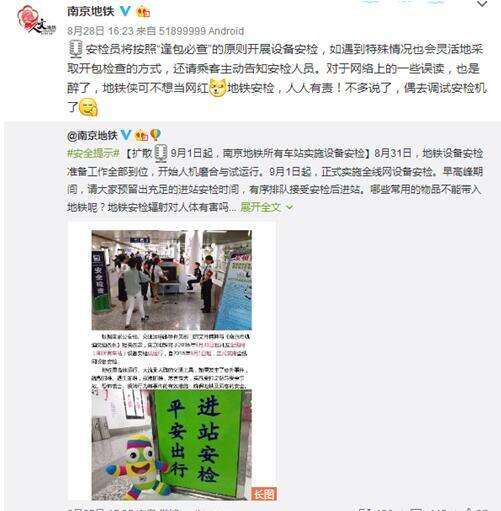
Task: Open the #安全提示# hashtag topic
Action: click(x=93, y=153)
